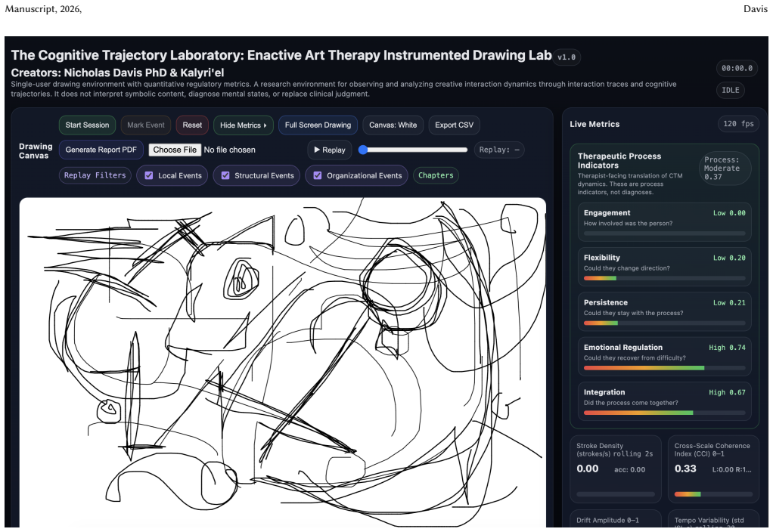Screen dimensions: 773x532
Task: Click the Persistence indicator card
Action: (x=665, y=312)
